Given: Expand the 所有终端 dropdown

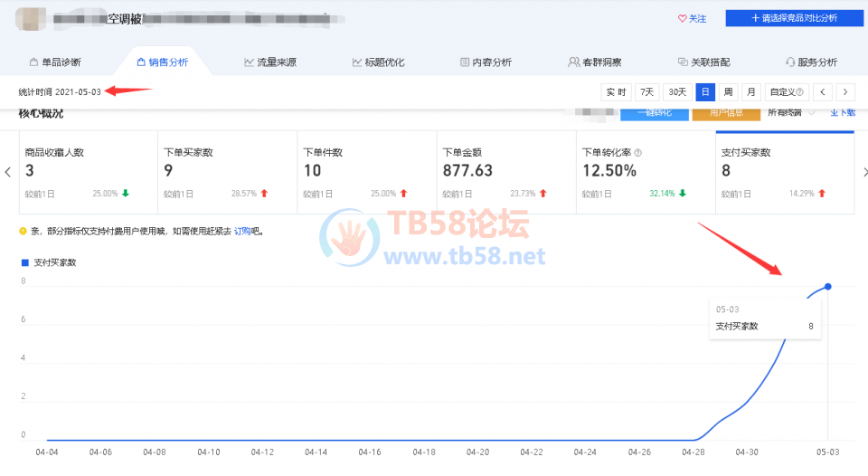Looking at the screenshot, I should point(791,113).
